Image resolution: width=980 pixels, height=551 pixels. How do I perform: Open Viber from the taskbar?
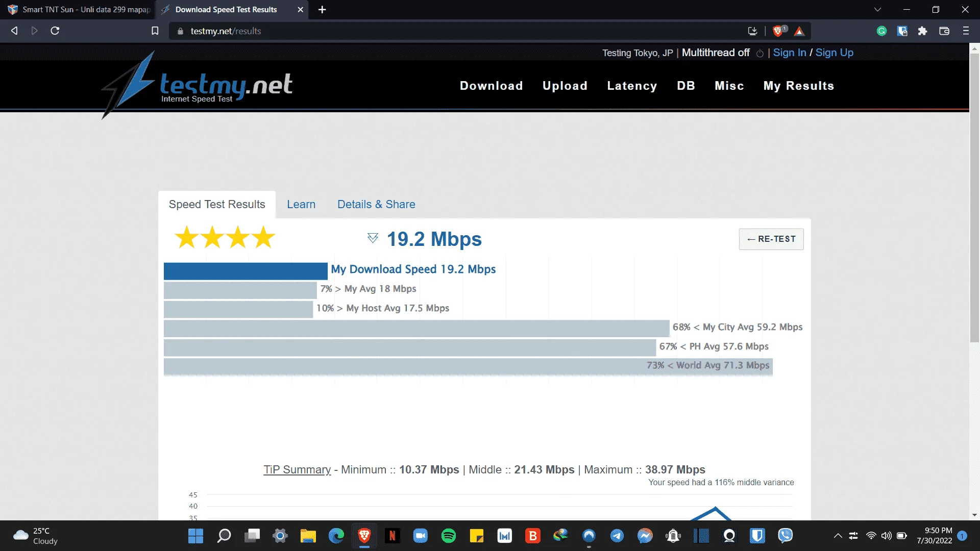point(786,536)
